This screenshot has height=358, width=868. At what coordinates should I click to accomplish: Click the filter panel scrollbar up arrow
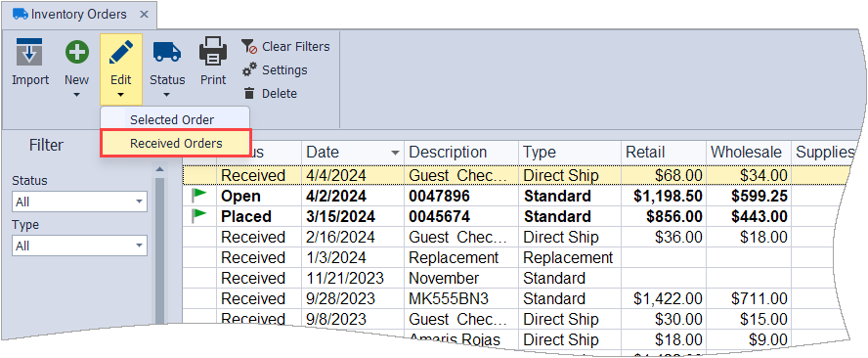point(159,168)
